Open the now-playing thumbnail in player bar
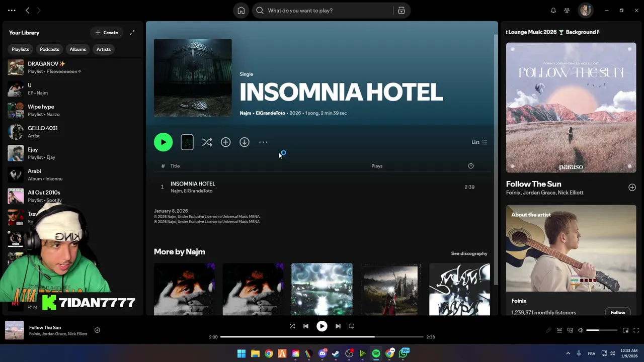 (x=14, y=330)
